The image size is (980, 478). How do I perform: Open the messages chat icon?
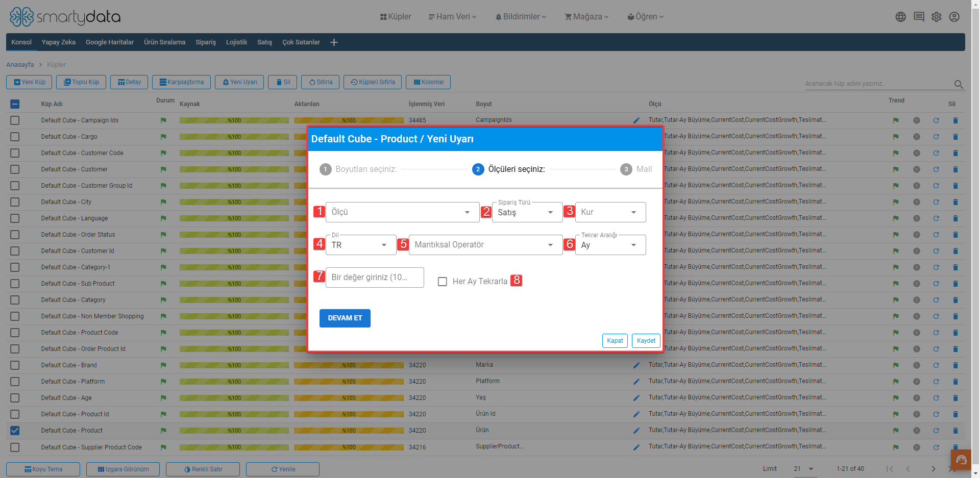[919, 17]
